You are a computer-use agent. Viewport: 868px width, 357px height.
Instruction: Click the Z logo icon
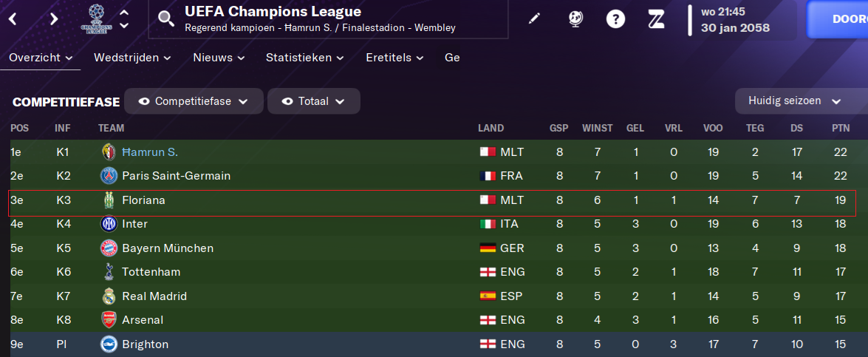[x=657, y=18]
